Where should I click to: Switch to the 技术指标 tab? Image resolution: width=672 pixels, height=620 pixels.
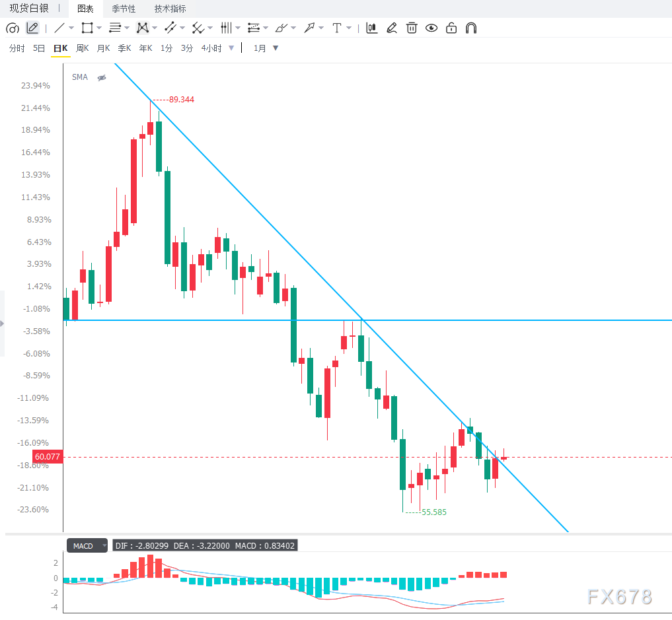coord(170,9)
